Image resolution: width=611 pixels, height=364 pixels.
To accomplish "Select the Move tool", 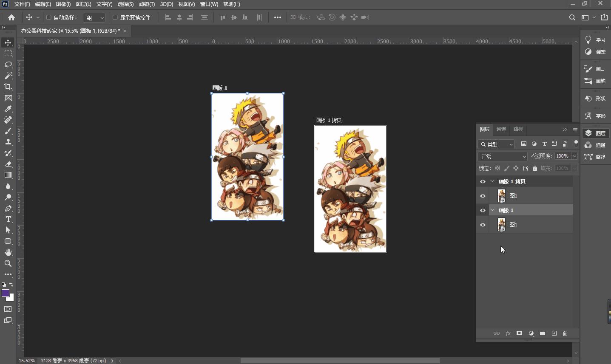I will click(8, 42).
